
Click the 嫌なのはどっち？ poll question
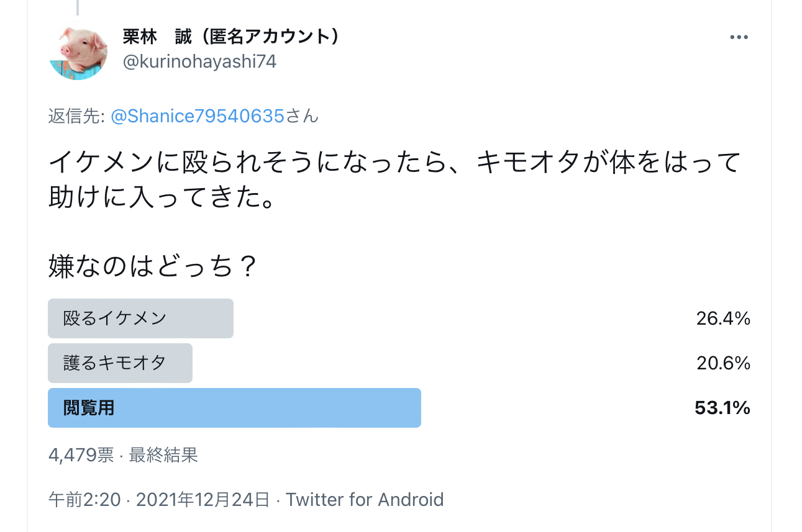(153, 267)
